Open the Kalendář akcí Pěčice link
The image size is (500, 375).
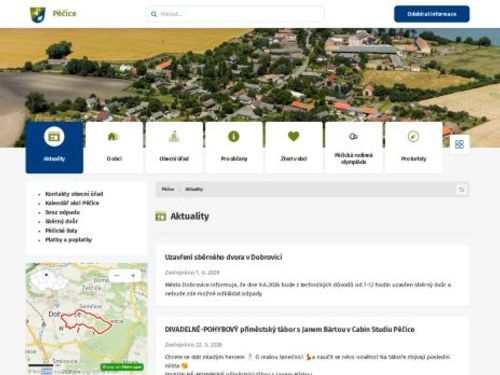click(72, 203)
